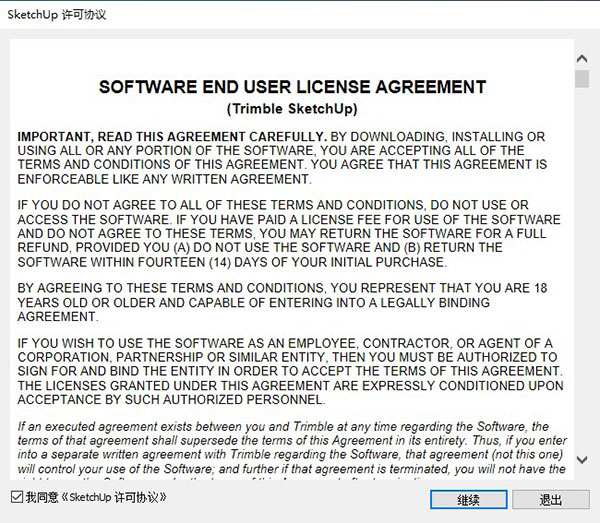Click the vertical scrollbar thumb
Image resolution: width=600 pixels, height=523 pixels.
(582, 78)
